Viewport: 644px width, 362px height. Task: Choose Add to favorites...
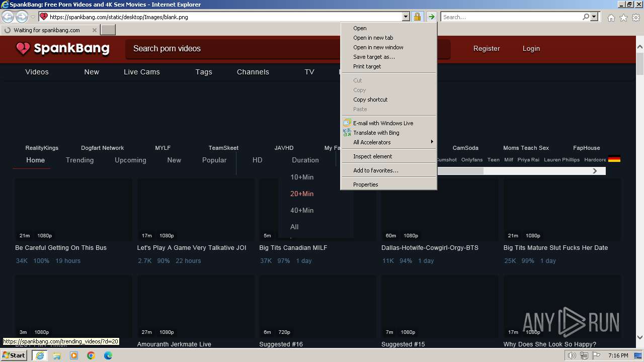[389, 170]
